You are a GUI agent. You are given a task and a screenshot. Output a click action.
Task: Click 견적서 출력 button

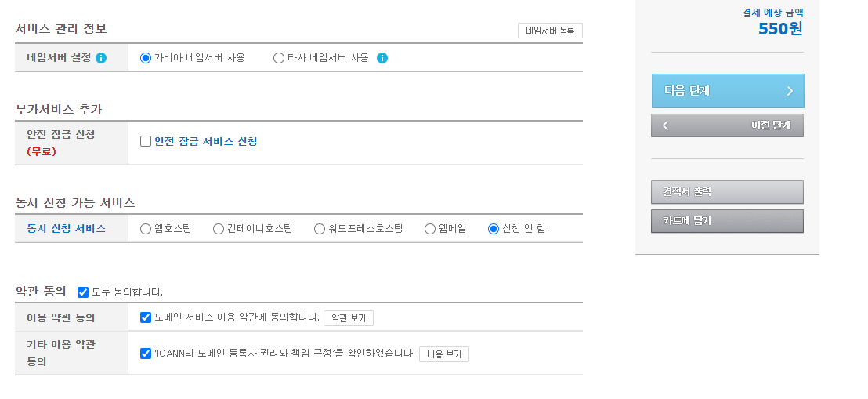[x=728, y=192]
